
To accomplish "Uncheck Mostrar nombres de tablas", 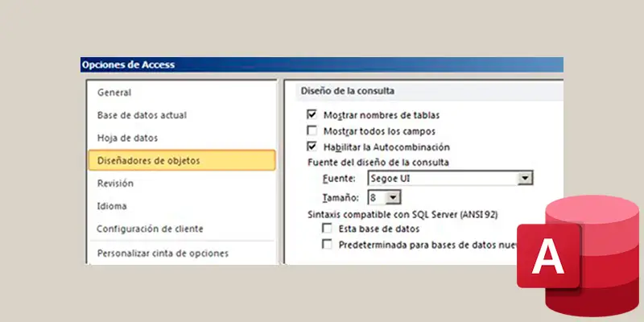I will [312, 114].
